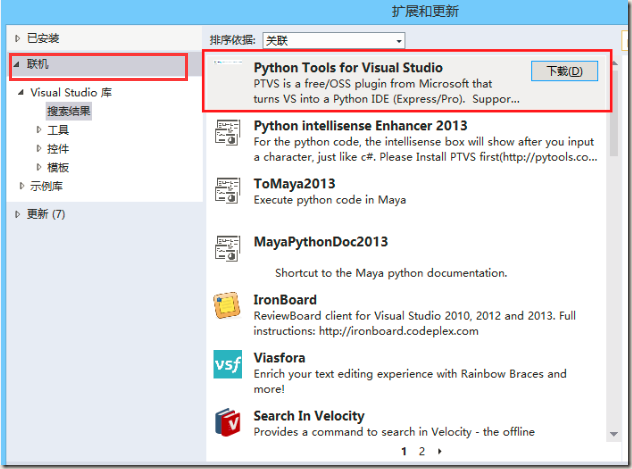Select the 联机 category
Viewport: 632px width, 469px height.
(x=38, y=64)
